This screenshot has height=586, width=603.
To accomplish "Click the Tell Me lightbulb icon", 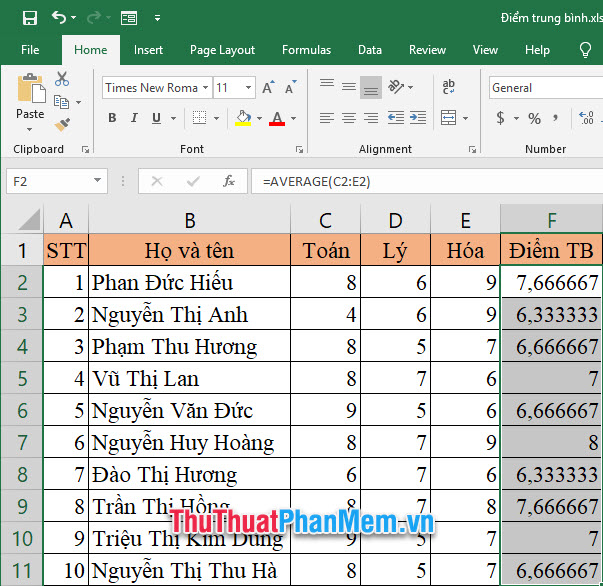I will pyautogui.click(x=585, y=50).
